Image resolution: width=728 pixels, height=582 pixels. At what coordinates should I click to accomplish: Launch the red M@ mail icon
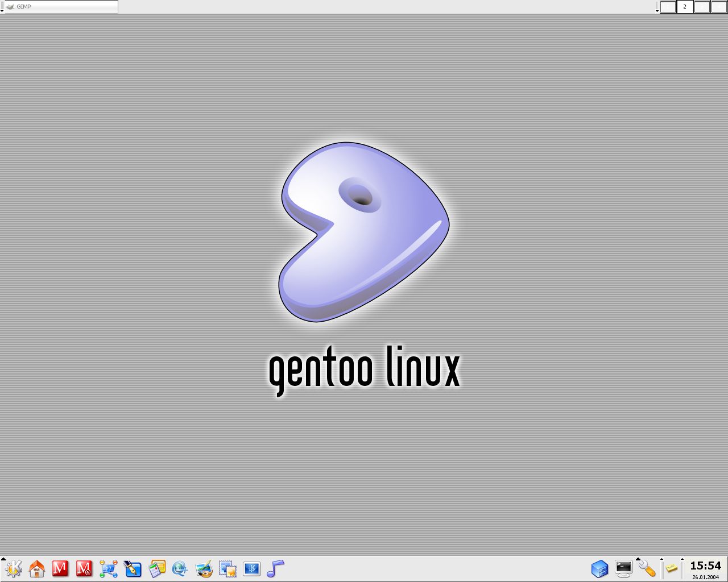pyautogui.click(x=84, y=568)
